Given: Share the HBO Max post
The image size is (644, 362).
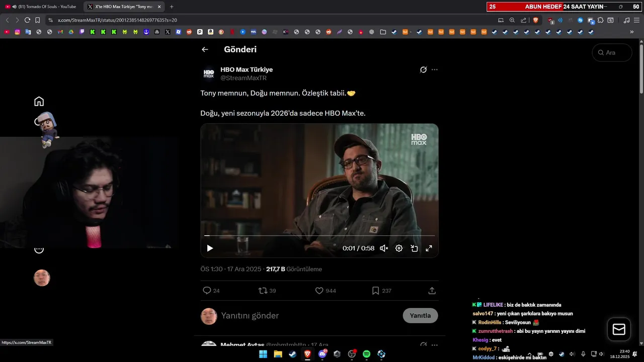Looking at the screenshot, I should click(x=432, y=291).
